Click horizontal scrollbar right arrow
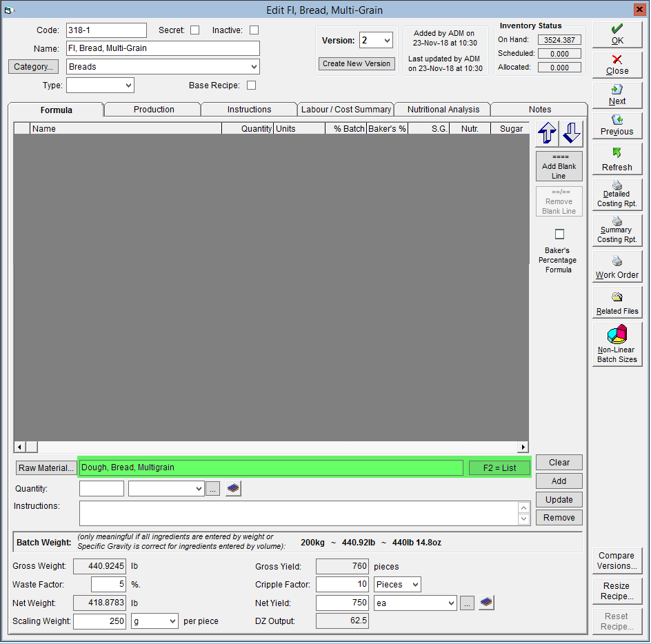Image resolution: width=651 pixels, height=644 pixels. tap(523, 447)
